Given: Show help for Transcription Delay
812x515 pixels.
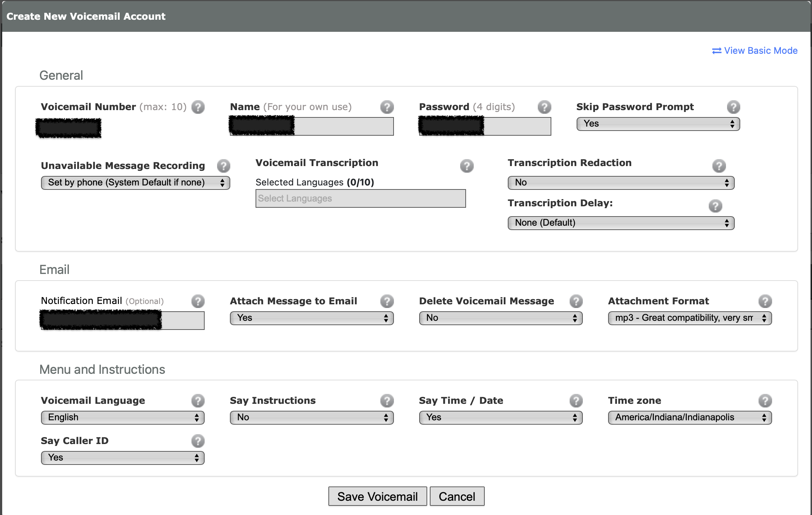Looking at the screenshot, I should pos(715,206).
